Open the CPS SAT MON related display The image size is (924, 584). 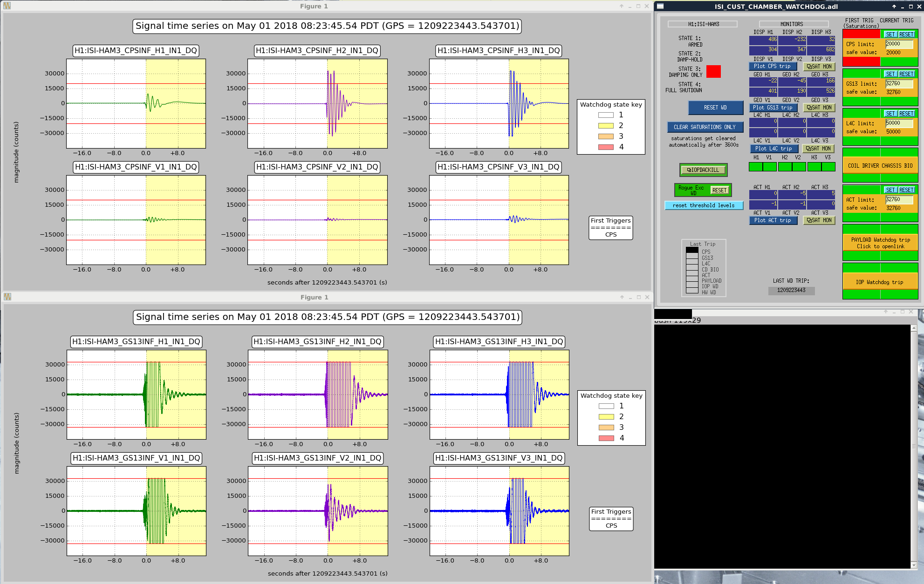click(819, 67)
